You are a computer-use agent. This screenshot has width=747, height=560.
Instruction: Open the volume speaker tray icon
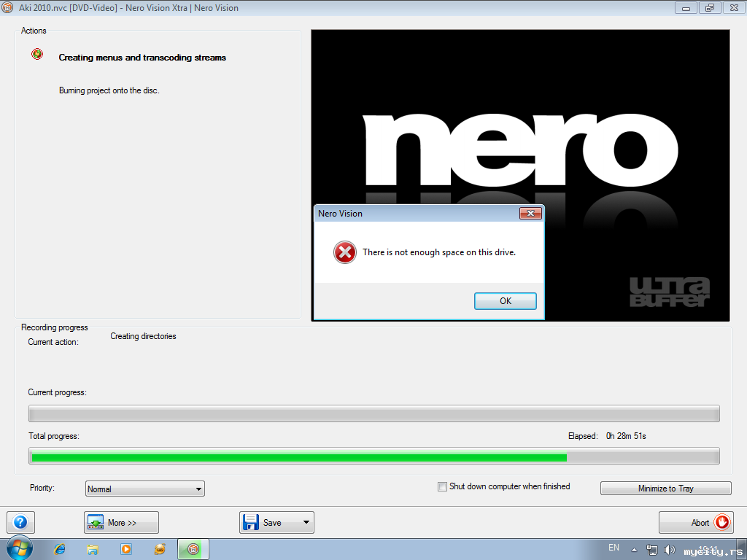669,550
